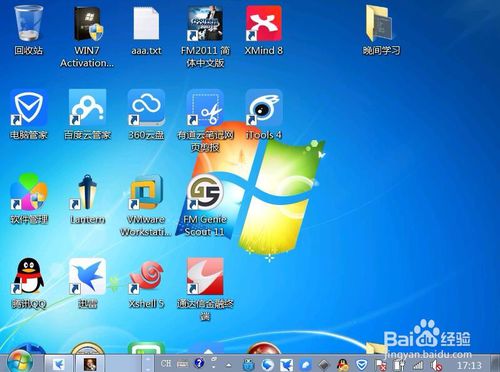Image resolution: width=500 pixels, height=372 pixels.
Task: Click the gray diamond tray icon
Action: point(324,365)
